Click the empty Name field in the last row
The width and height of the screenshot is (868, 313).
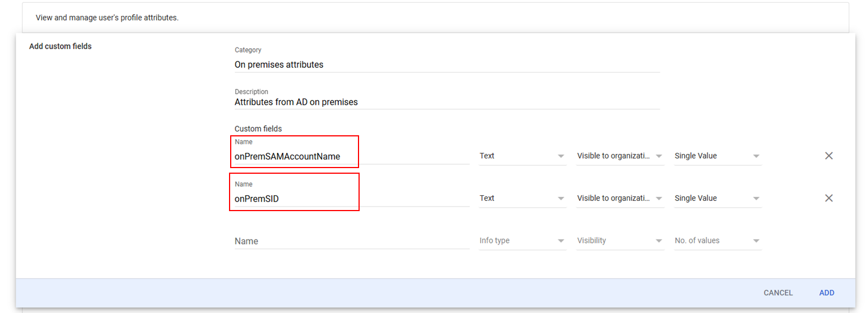click(x=351, y=241)
